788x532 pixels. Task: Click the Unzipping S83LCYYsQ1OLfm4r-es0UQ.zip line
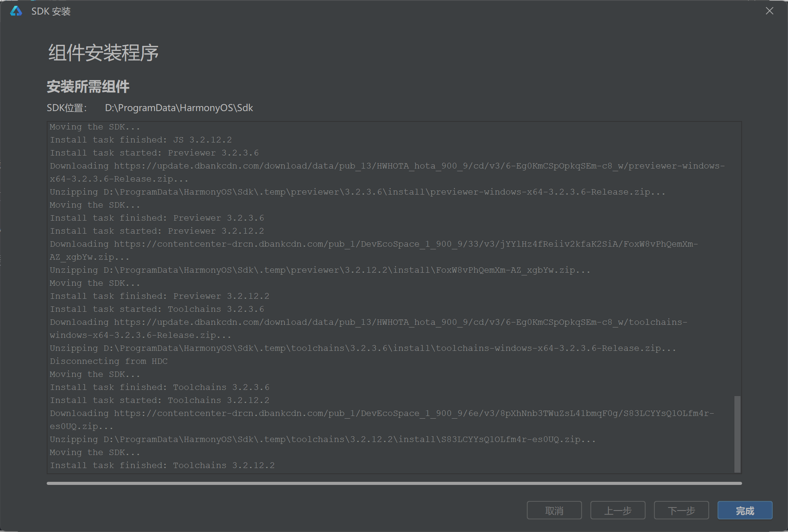click(x=323, y=439)
